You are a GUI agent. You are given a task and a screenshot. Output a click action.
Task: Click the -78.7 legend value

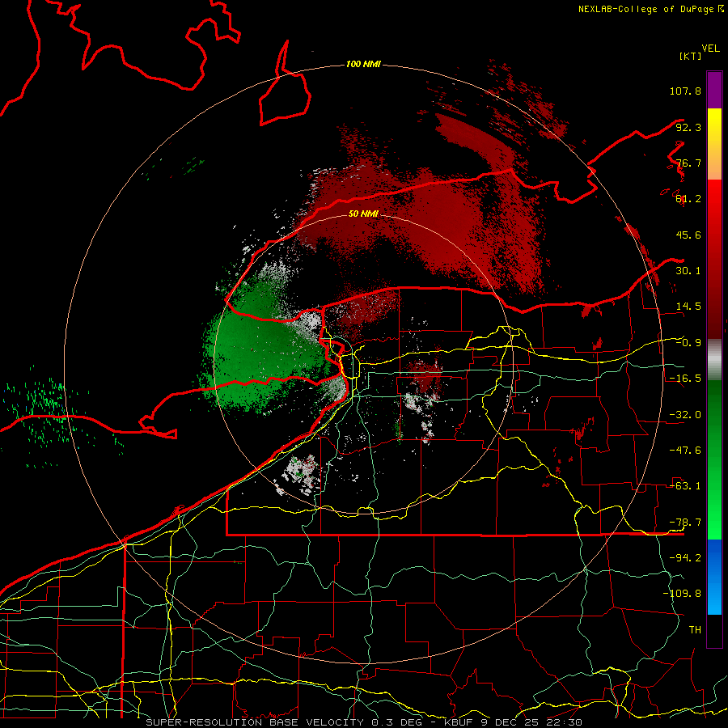(685, 523)
